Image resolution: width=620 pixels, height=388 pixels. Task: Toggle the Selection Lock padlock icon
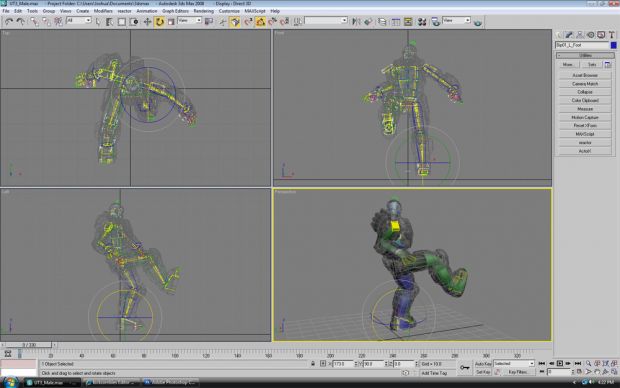click(x=313, y=363)
